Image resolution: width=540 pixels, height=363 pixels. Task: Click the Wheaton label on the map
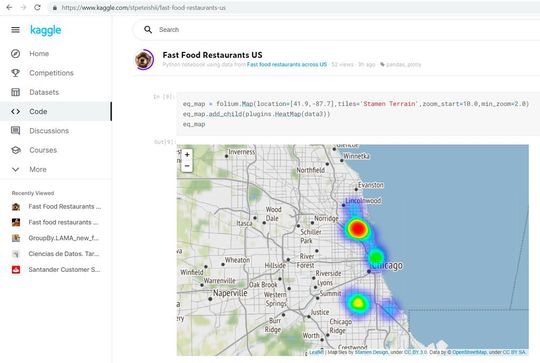tap(237, 260)
